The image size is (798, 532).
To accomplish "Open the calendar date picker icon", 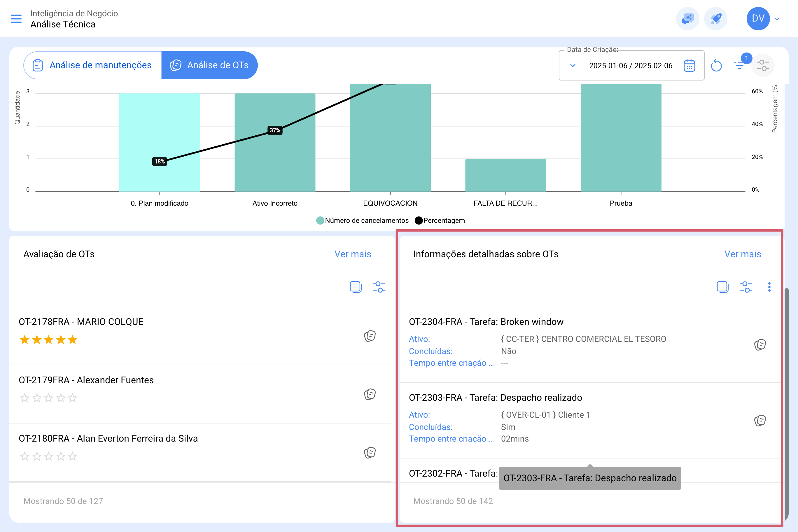I will pos(689,66).
